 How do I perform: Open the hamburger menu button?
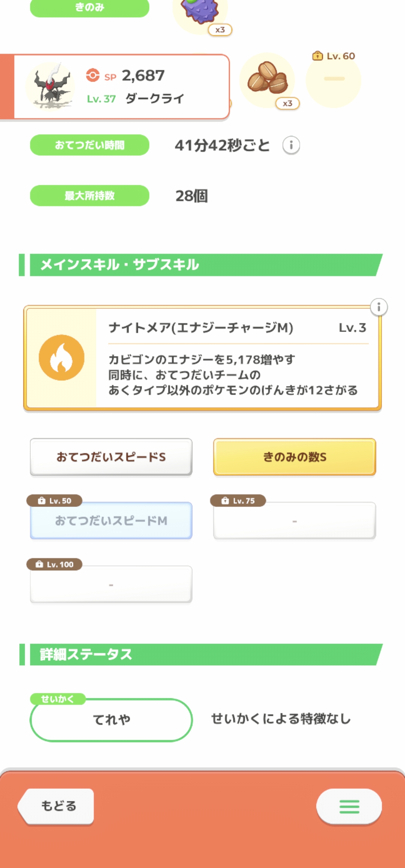349,806
